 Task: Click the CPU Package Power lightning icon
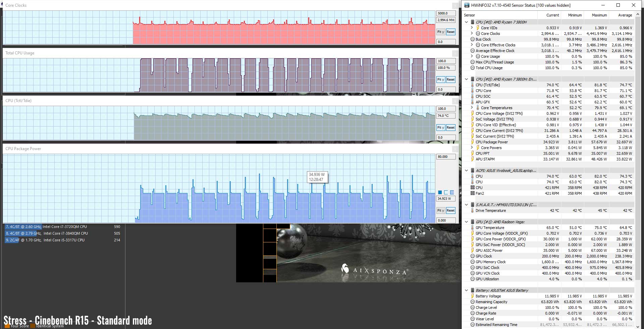[x=473, y=142]
